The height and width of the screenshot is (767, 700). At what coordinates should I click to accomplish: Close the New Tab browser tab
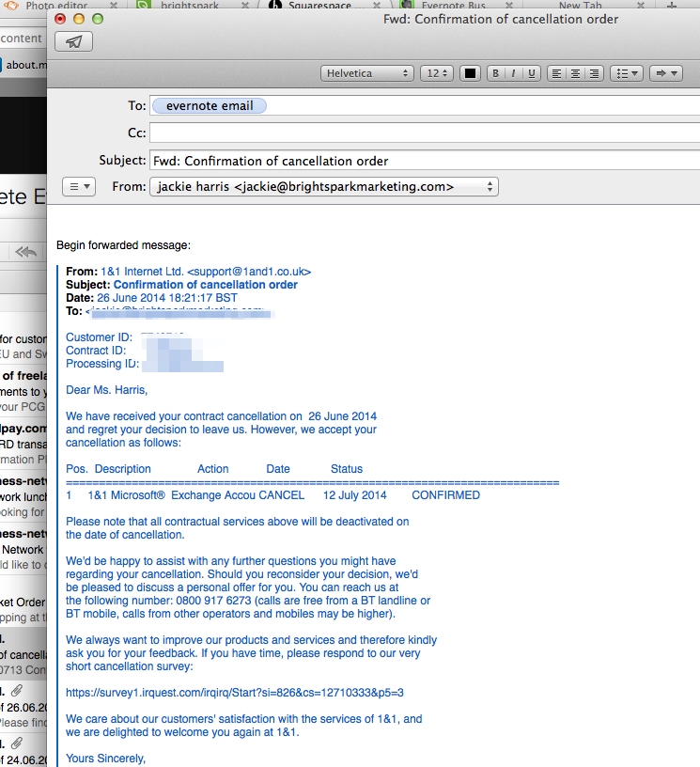[x=641, y=6]
